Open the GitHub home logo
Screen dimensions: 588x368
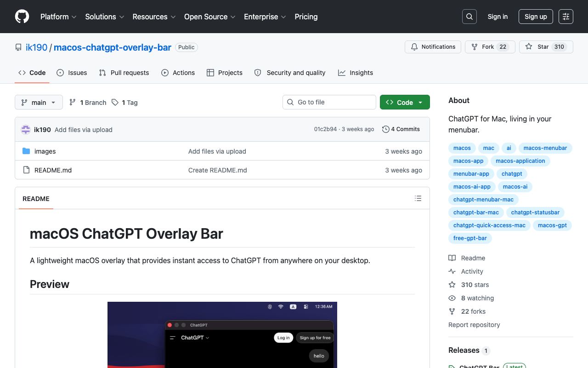(22, 17)
